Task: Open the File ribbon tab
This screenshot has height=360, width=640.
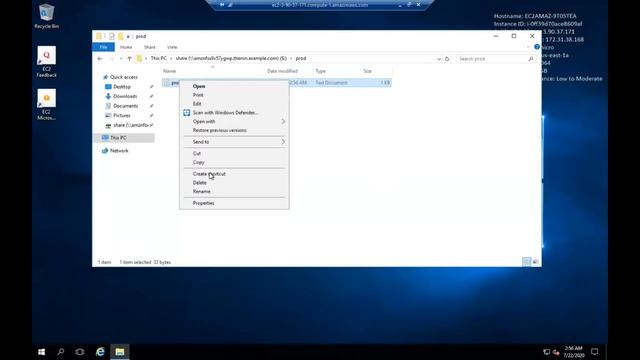Action: (x=103, y=47)
